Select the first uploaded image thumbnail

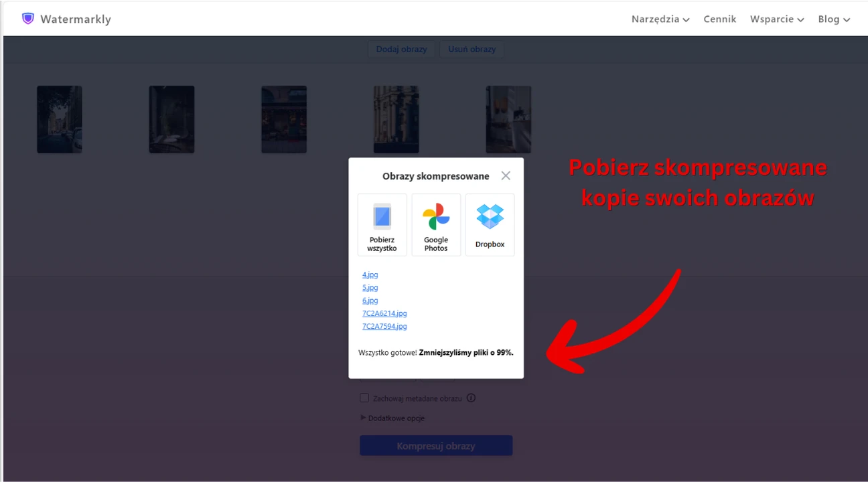[x=60, y=119]
